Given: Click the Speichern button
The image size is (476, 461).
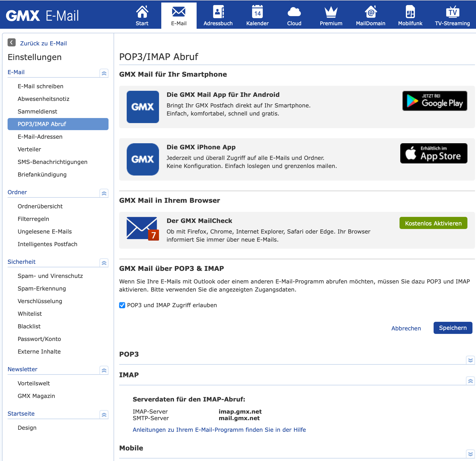Looking at the screenshot, I should click(453, 328).
